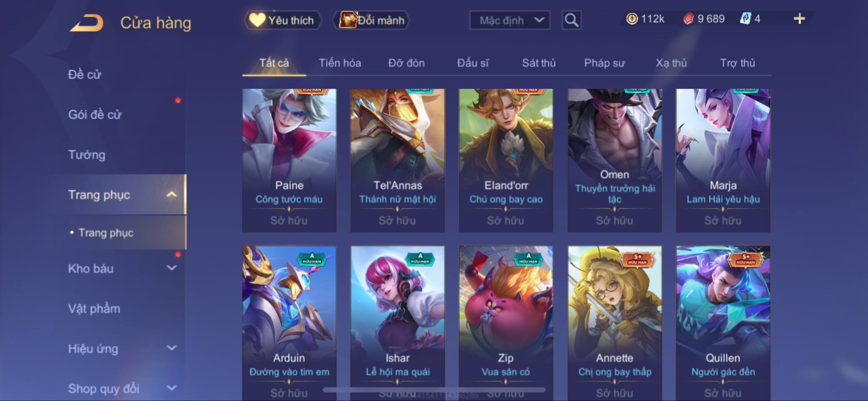Tap the gold coin currency icon

pyautogui.click(x=632, y=19)
